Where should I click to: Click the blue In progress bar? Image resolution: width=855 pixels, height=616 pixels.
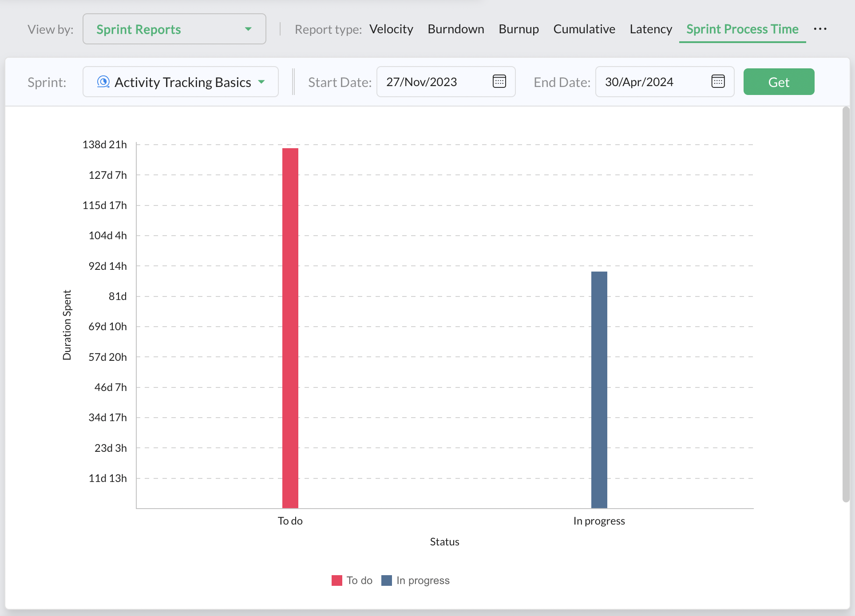click(x=599, y=390)
